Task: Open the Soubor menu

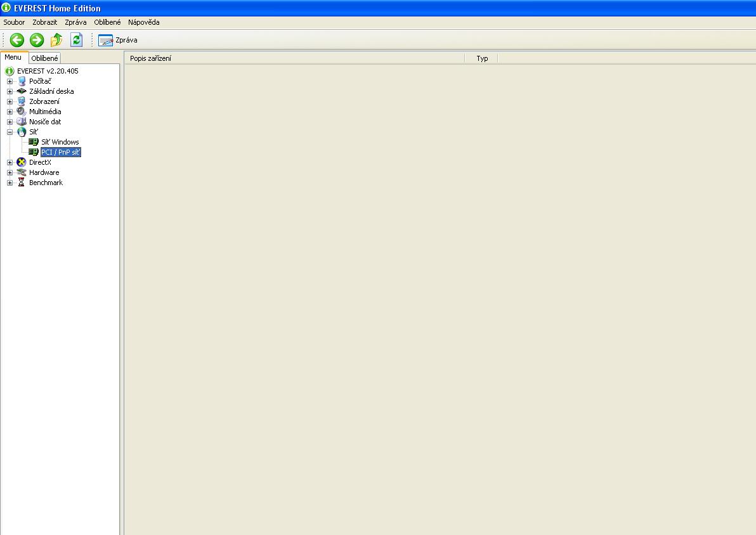Action: 14,22
